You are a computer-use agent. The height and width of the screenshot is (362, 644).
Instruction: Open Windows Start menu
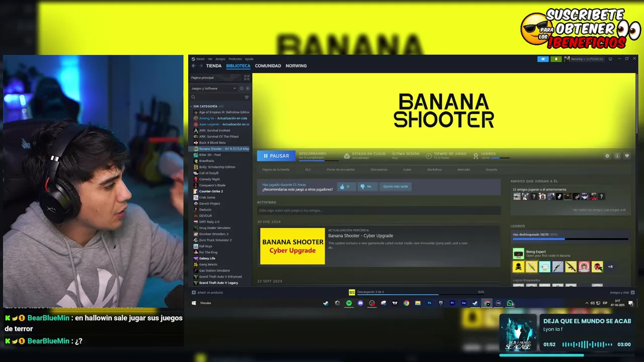194,303
